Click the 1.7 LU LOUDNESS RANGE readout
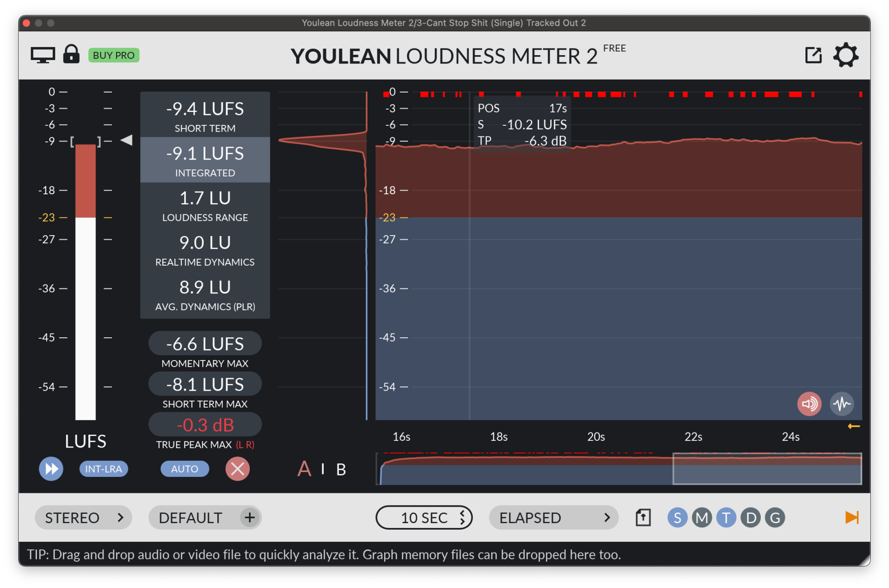 [205, 204]
